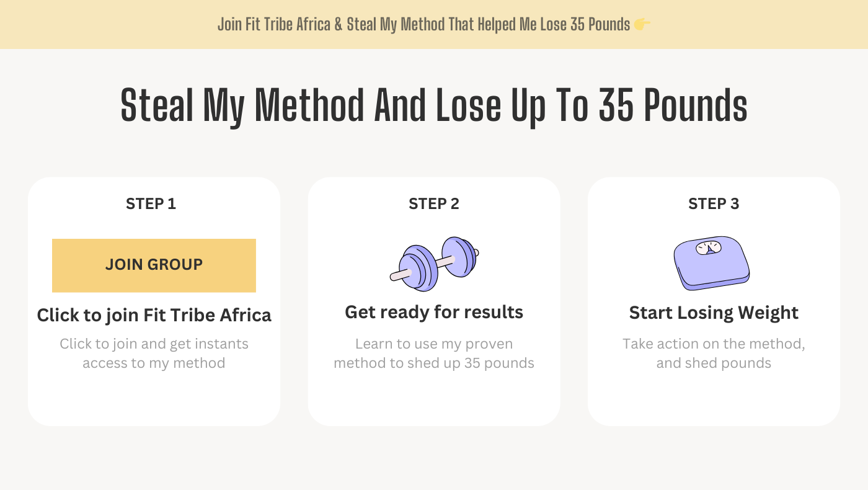Viewport: 868px width, 490px height.
Task: Click the handle bar of the dumbbell
Action: click(x=445, y=263)
